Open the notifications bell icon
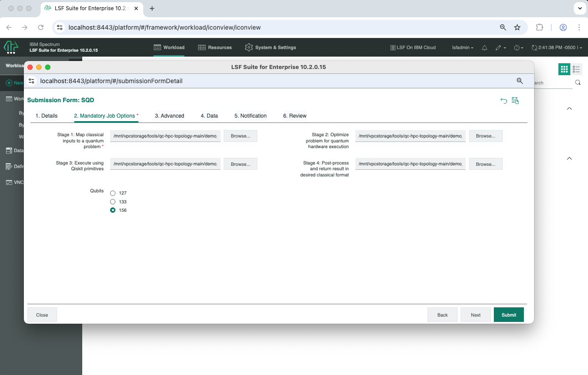 pyautogui.click(x=485, y=48)
